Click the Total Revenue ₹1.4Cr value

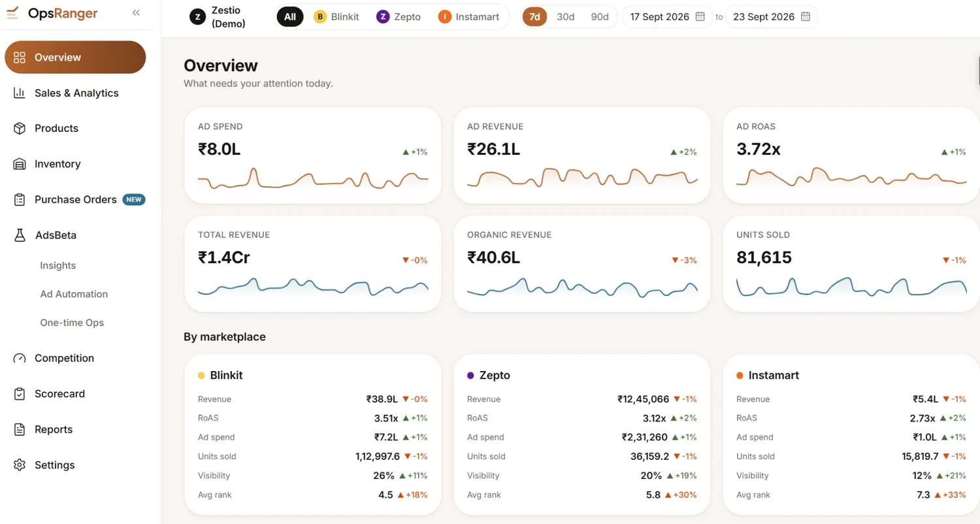(224, 257)
